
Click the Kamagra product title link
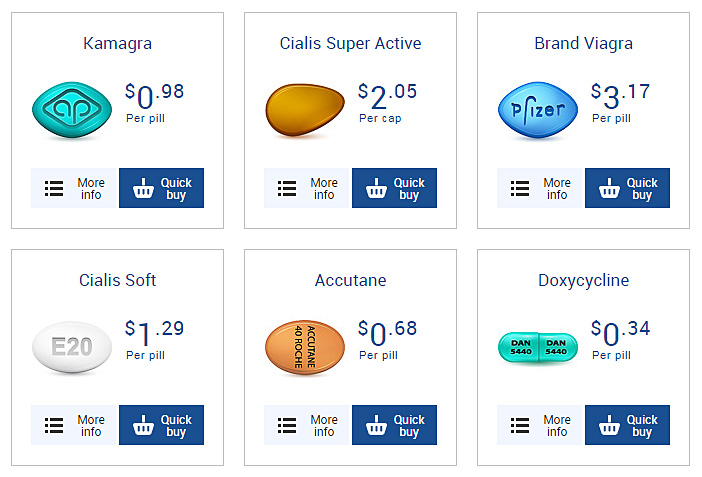117,44
